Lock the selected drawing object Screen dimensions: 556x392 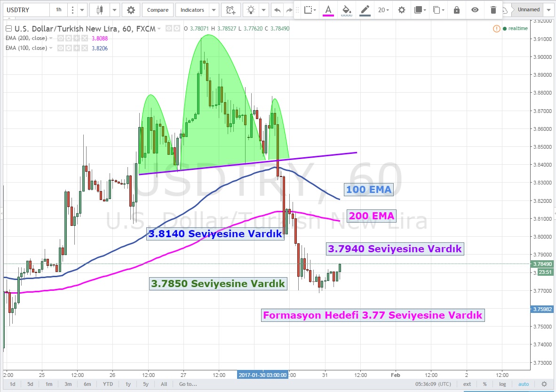point(456,10)
